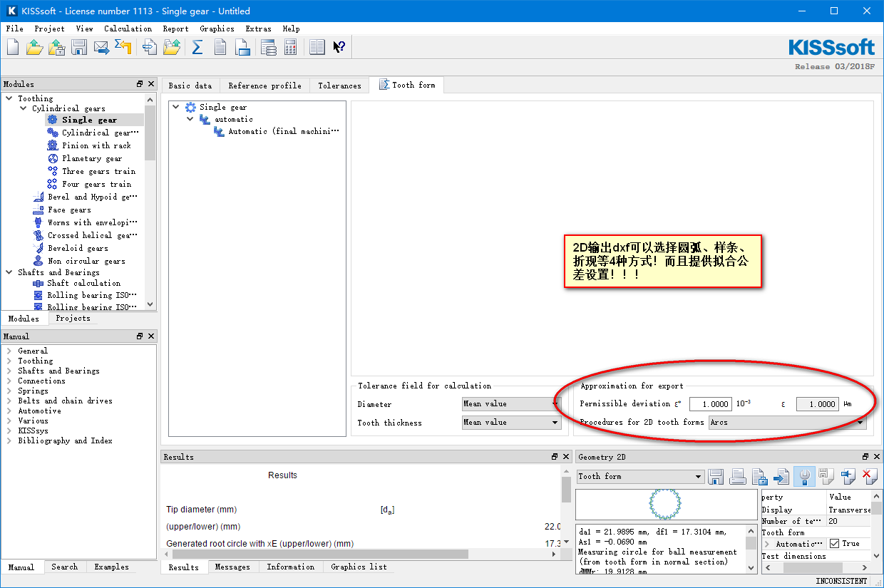Float the Modules panel using its undock icon

(x=140, y=84)
